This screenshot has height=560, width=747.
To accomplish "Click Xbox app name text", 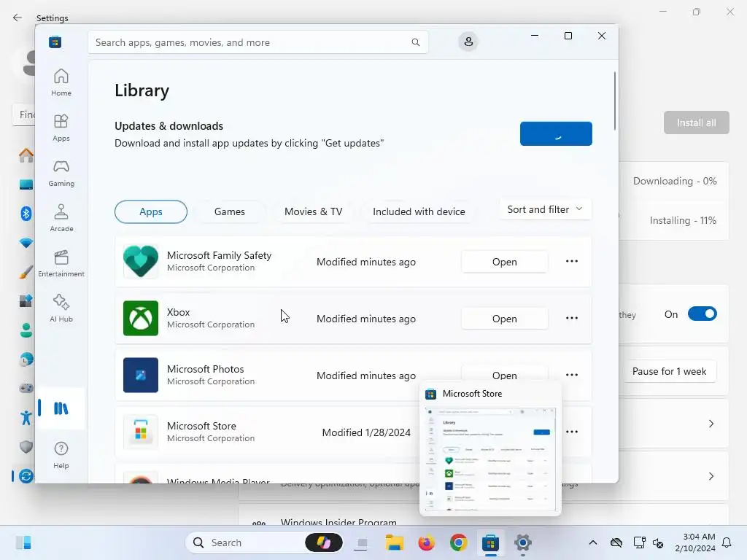I will click(x=178, y=312).
